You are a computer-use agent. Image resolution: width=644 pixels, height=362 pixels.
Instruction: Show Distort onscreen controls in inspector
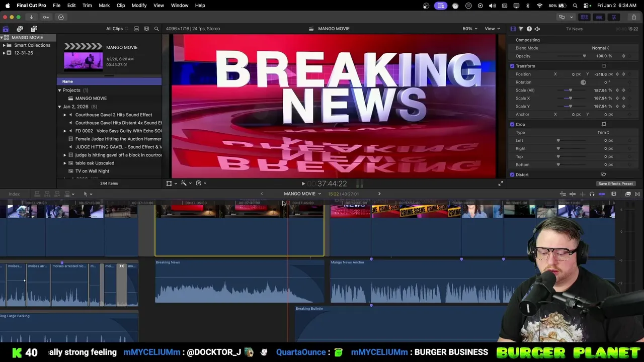(604, 174)
